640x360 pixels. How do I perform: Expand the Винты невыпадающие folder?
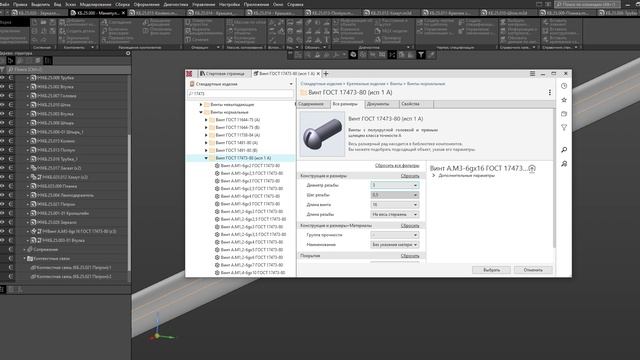pyautogui.click(x=201, y=104)
